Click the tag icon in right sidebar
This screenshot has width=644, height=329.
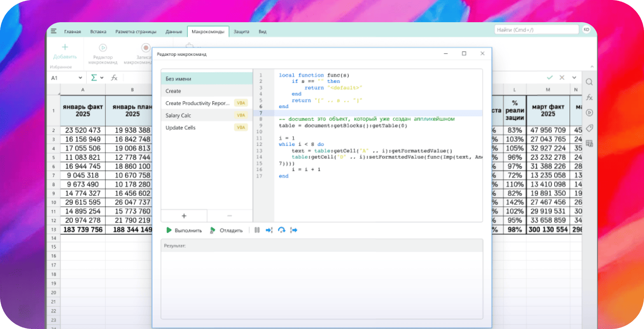tap(589, 128)
